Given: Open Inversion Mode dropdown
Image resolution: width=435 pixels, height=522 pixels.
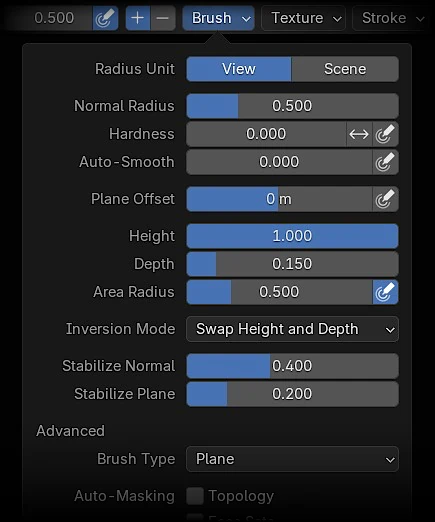Looking at the screenshot, I should click(x=292, y=329).
